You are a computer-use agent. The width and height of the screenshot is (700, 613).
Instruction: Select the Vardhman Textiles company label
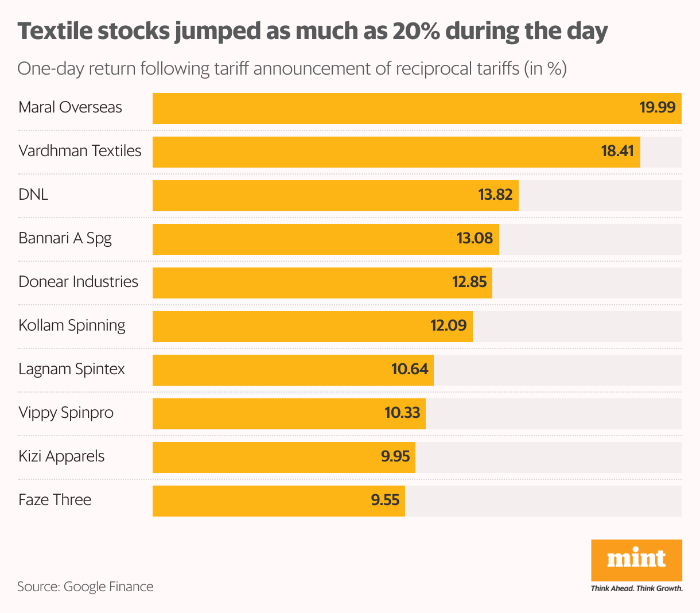click(x=80, y=151)
